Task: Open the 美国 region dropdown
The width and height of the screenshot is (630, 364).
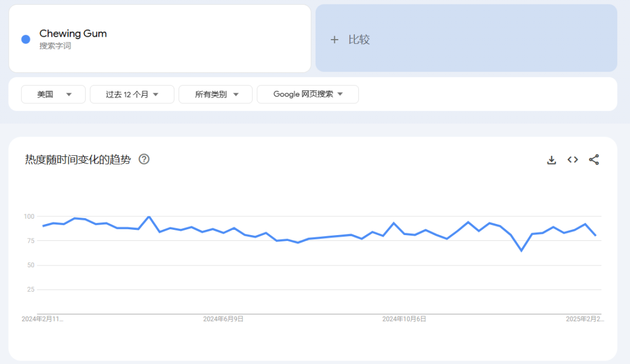Action: (53, 94)
